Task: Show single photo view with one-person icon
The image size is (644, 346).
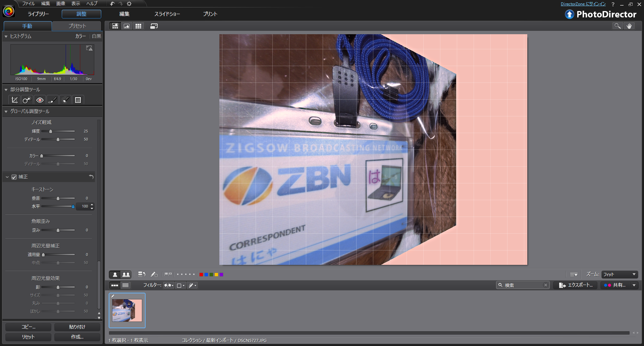Action: (x=115, y=275)
